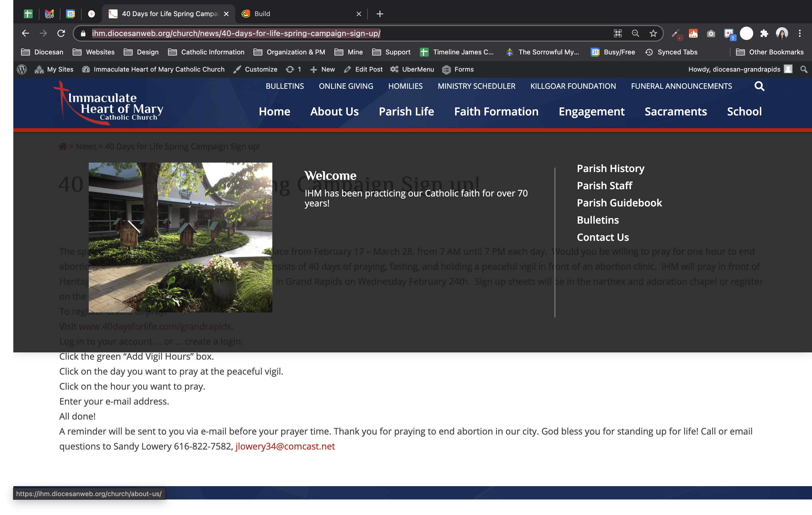
Task: Open the Chrome three-dot menu
Action: point(800,33)
